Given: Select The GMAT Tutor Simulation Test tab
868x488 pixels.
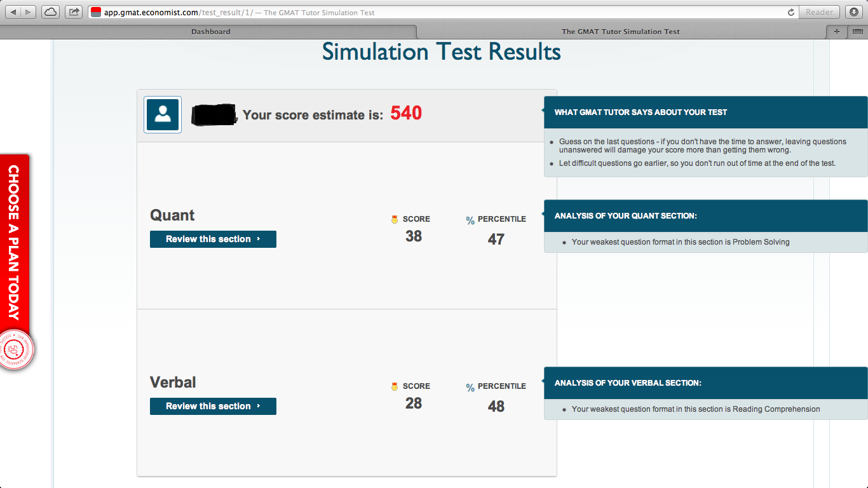Looking at the screenshot, I should point(621,31).
